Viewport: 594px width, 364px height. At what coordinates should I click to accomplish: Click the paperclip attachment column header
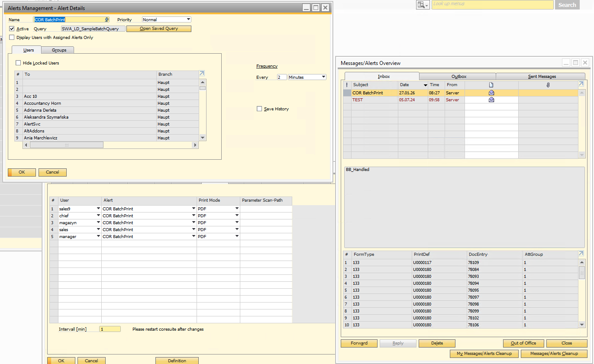click(548, 85)
